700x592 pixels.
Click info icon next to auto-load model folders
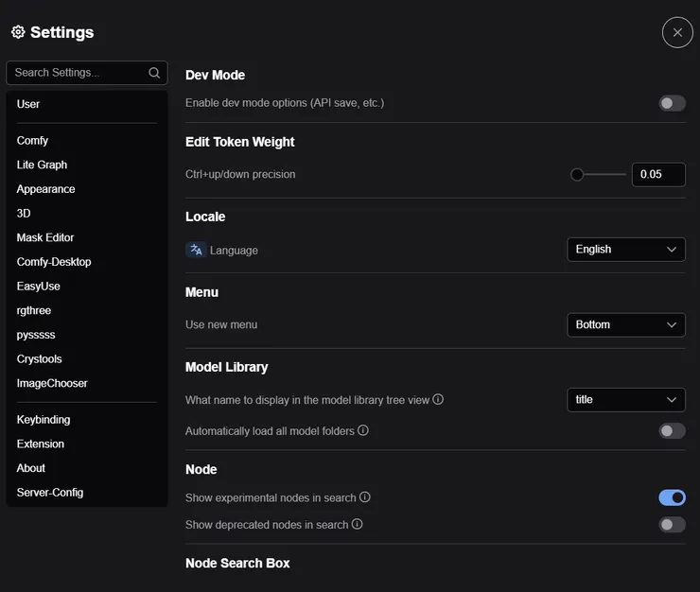point(363,430)
